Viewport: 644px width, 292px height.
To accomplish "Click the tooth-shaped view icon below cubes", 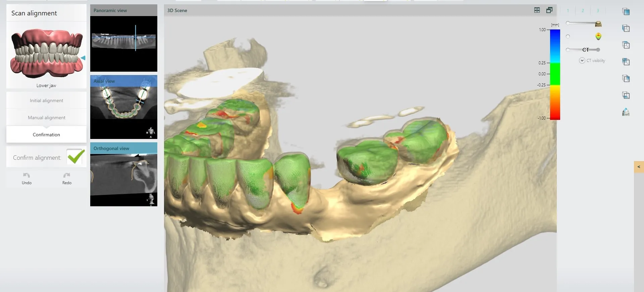I will (626, 112).
